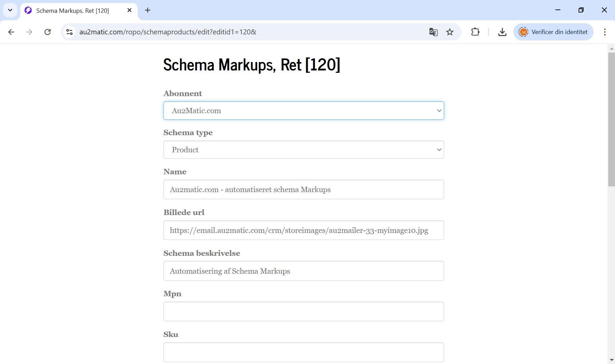Click the scrollbar down arrow

(x=611, y=360)
